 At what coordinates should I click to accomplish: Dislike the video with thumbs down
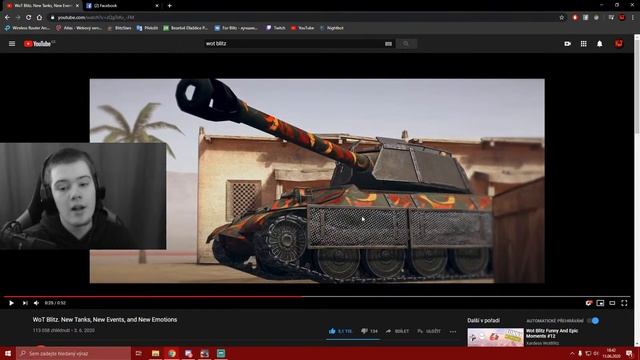tap(369, 331)
